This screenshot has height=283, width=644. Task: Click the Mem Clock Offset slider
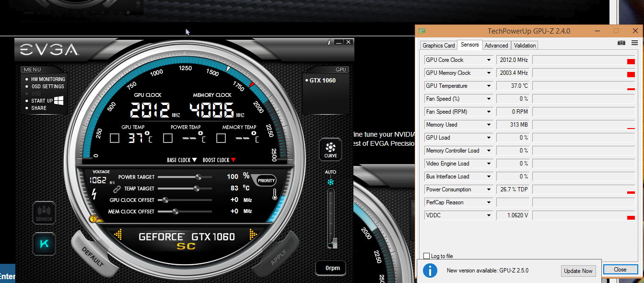pyautogui.click(x=185, y=212)
